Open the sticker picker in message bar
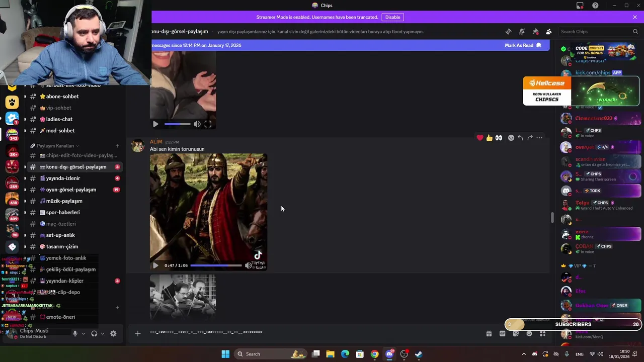644x362 pixels. pos(516,333)
